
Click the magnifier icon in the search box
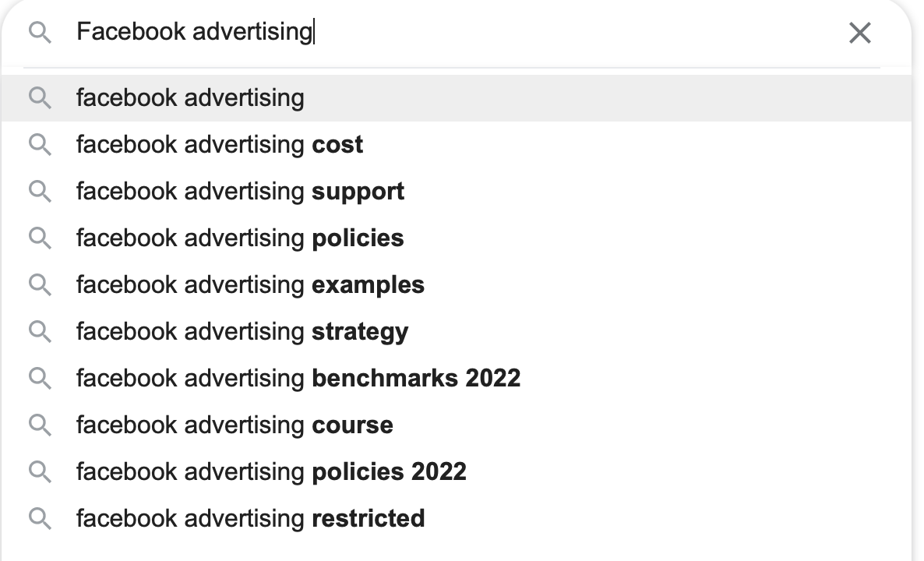point(40,33)
